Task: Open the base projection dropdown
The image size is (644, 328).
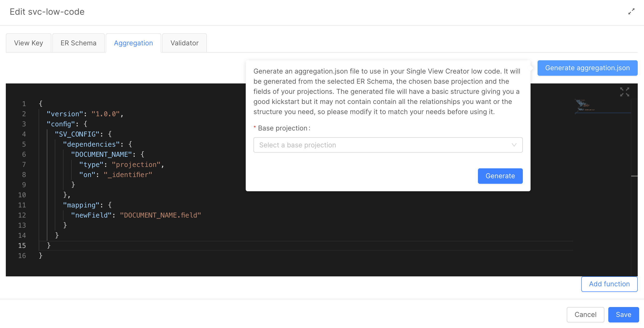Action: [387, 145]
